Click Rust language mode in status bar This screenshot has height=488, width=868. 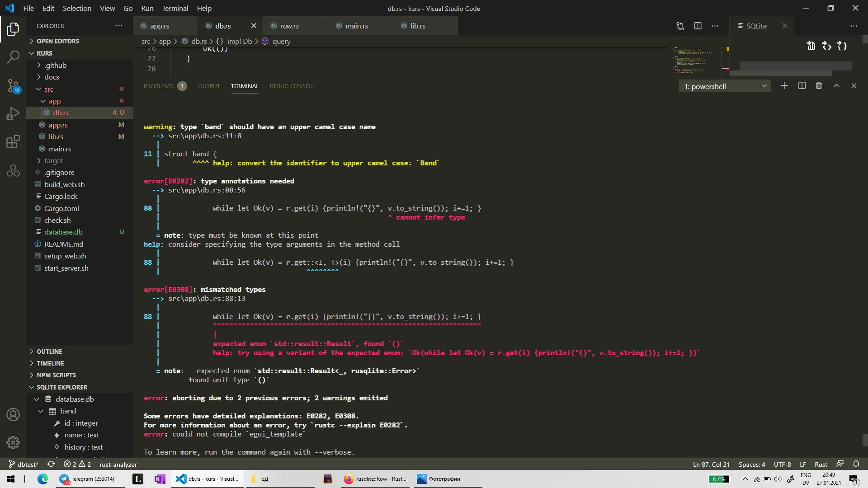click(821, 465)
